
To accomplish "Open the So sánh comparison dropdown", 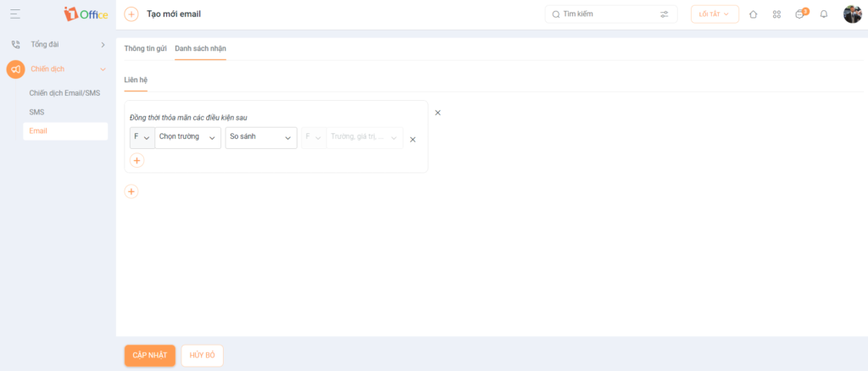I will click(261, 138).
